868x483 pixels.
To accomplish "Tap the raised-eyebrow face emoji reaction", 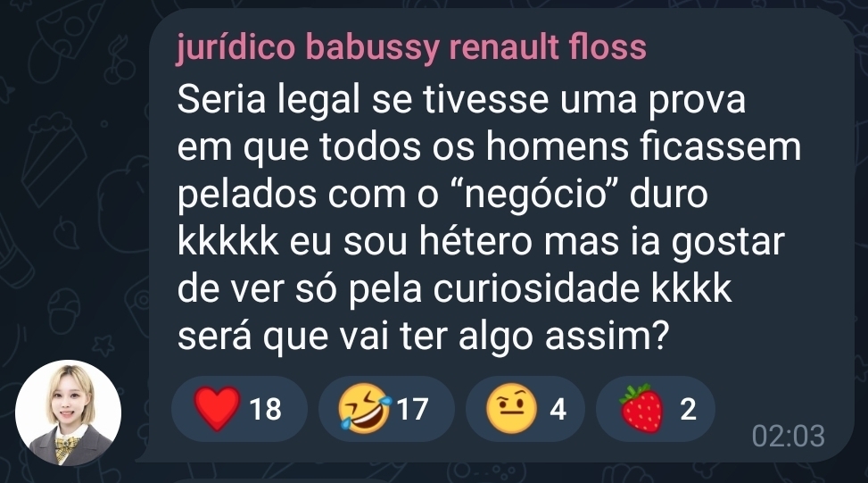I will [511, 409].
